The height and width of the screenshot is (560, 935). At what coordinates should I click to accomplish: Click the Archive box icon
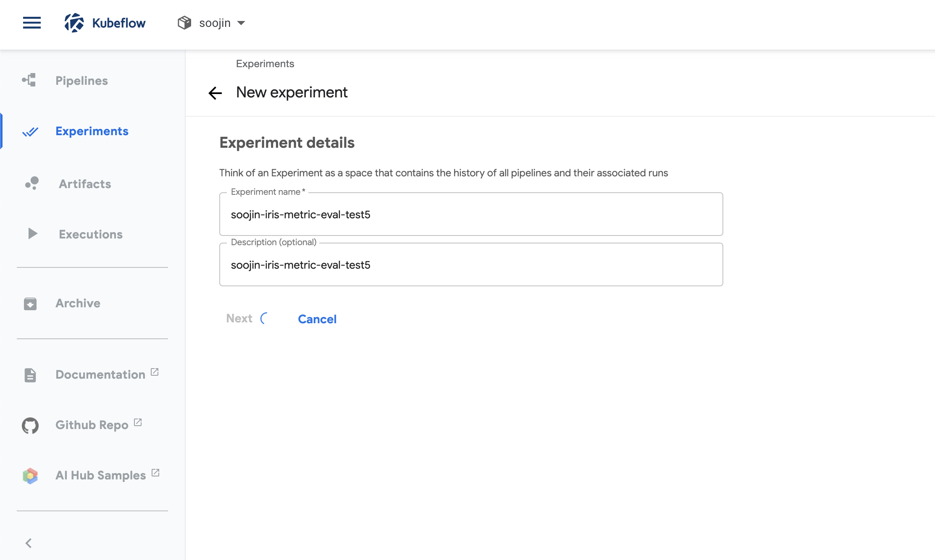(x=30, y=304)
